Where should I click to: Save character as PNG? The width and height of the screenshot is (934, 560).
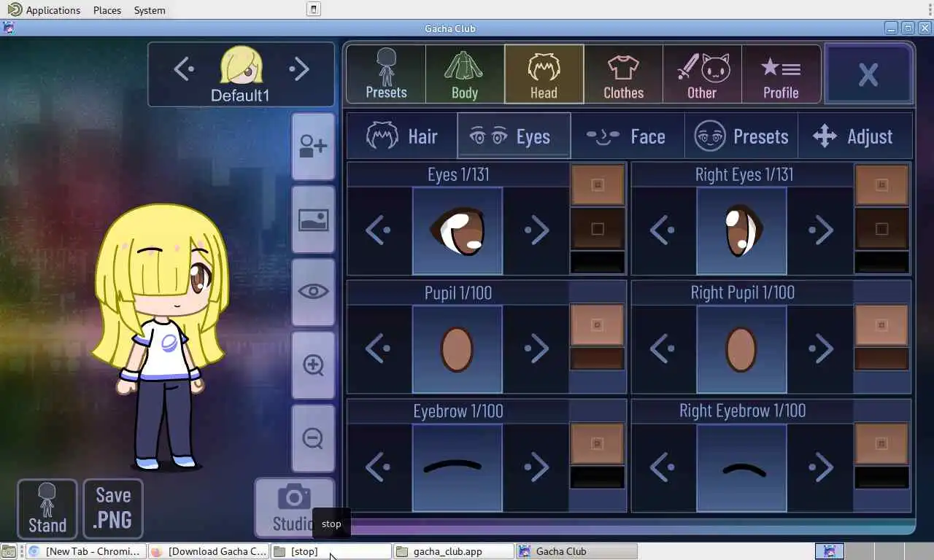tap(113, 508)
